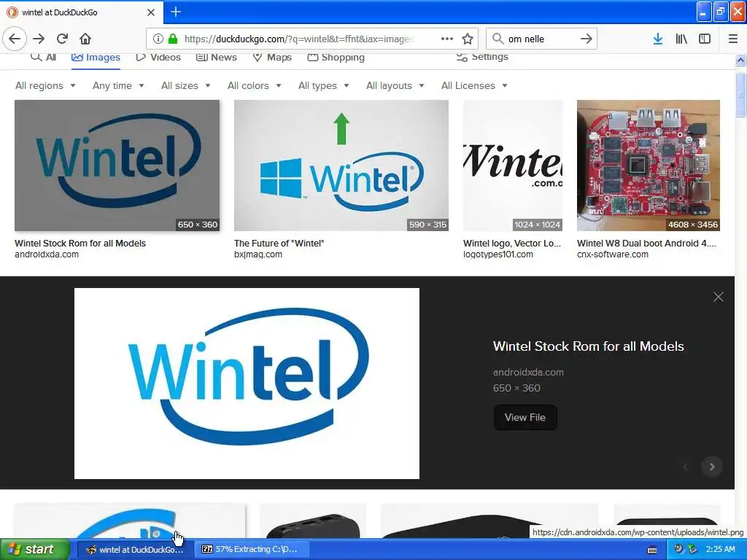Screen dimensions: 747x560
Task: Switch to the Shopping tab
Action: point(336,57)
